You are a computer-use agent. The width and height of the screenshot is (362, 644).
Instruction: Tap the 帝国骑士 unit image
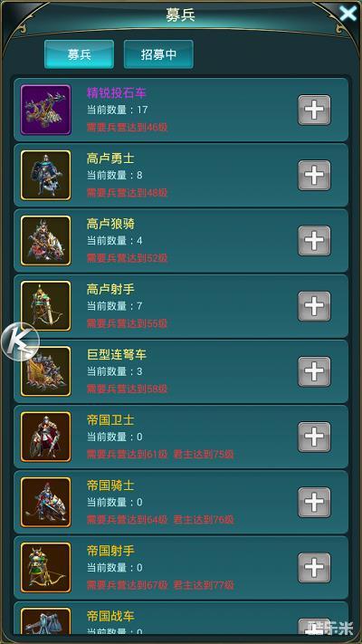pos(45,503)
